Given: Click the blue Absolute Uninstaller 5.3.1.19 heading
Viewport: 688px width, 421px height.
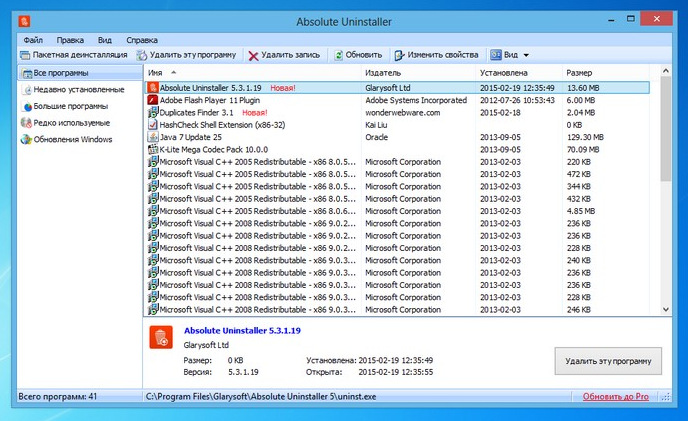Looking at the screenshot, I should tap(242, 331).
